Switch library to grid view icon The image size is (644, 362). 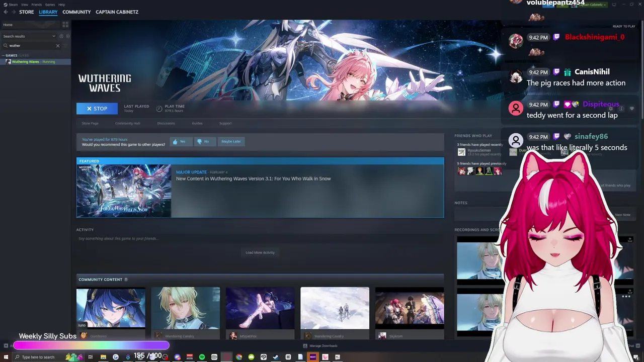tap(65, 25)
